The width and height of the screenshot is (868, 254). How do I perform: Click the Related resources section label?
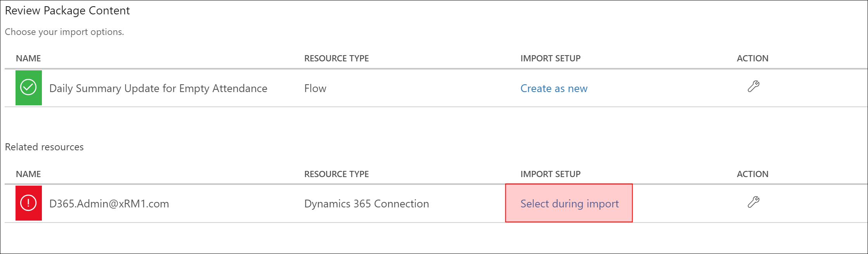pos(44,147)
